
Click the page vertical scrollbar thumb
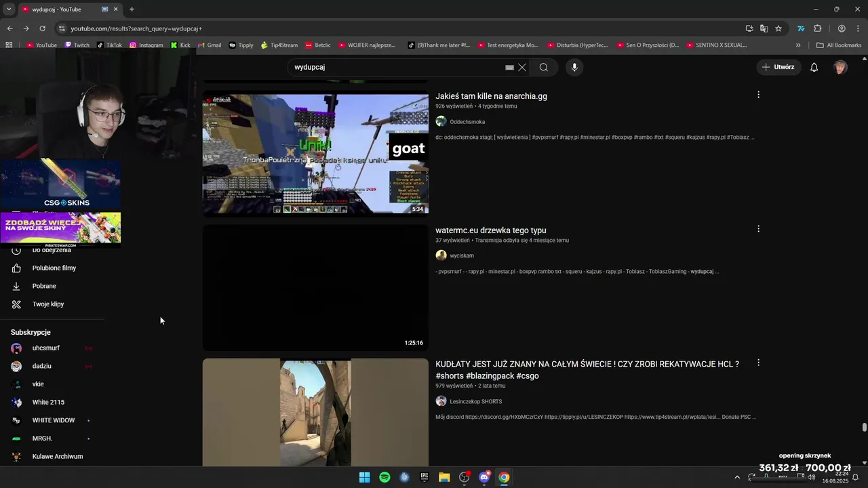click(x=864, y=427)
